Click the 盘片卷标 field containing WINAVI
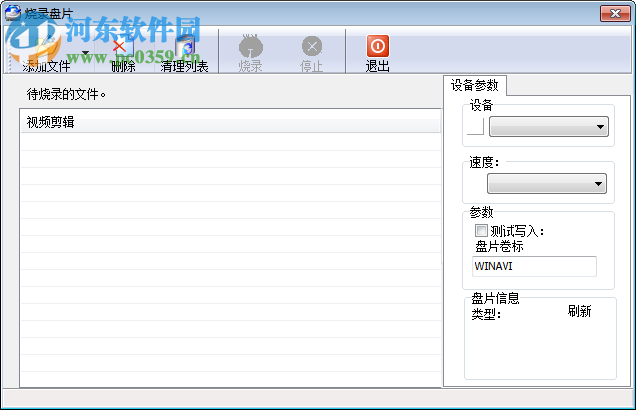 [534, 266]
